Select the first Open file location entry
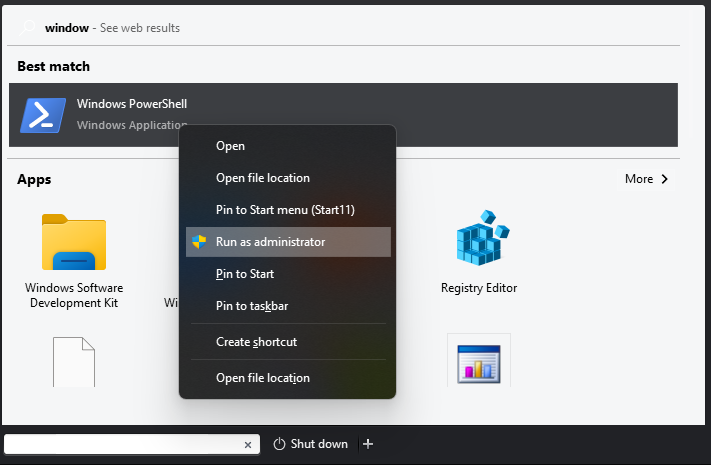The height and width of the screenshot is (465, 711). coord(287,178)
